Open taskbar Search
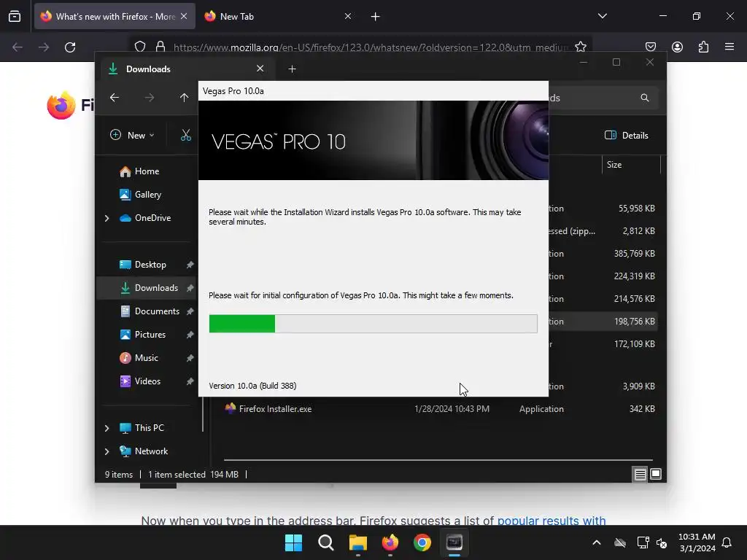747x560 pixels. [326, 542]
